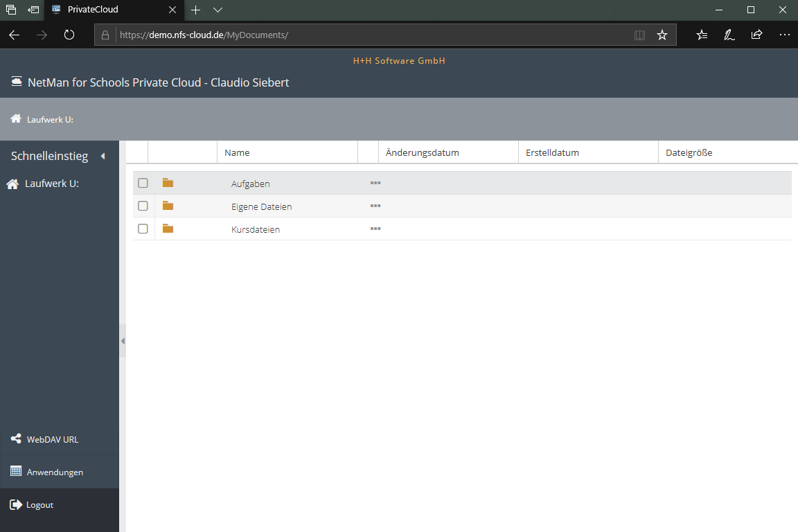The image size is (798, 532).
Task: Open the Anwendungen link
Action: [55, 472]
